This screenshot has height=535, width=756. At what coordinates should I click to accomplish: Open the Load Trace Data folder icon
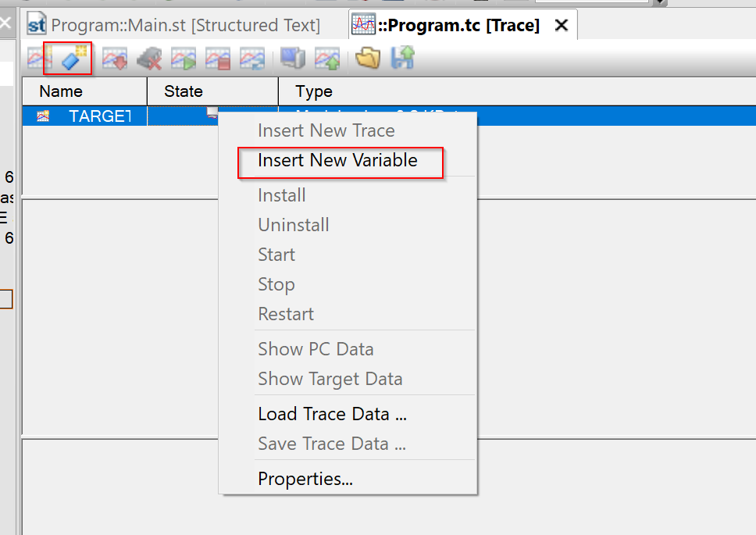(368, 59)
